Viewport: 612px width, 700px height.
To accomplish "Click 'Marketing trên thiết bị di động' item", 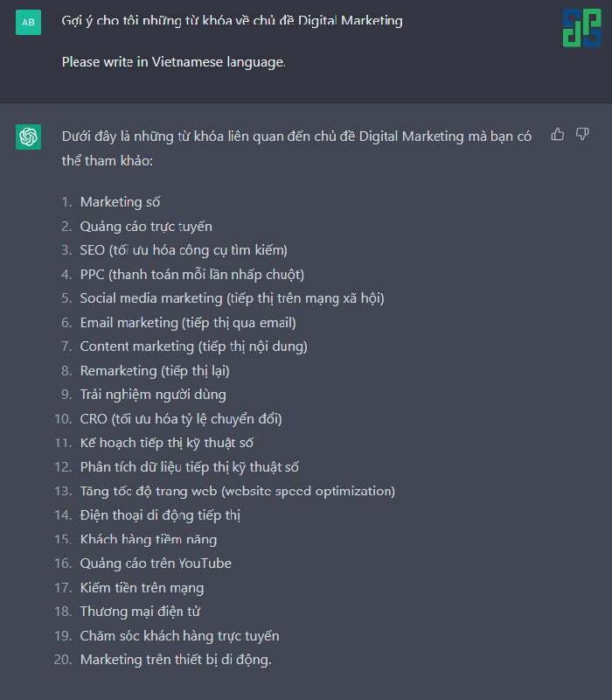I will [x=176, y=660].
